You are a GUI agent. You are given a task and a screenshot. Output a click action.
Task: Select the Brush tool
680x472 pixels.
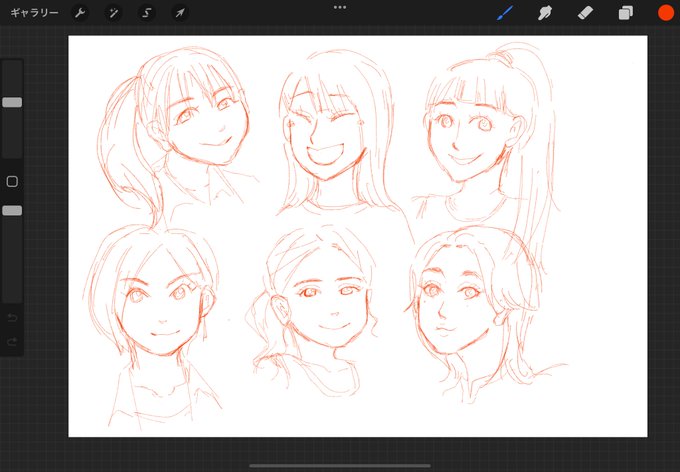click(x=505, y=13)
